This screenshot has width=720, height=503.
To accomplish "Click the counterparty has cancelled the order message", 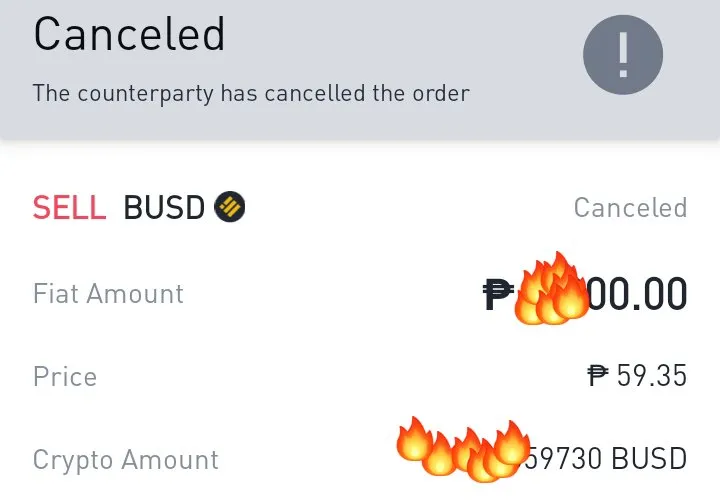I will 251,93.
